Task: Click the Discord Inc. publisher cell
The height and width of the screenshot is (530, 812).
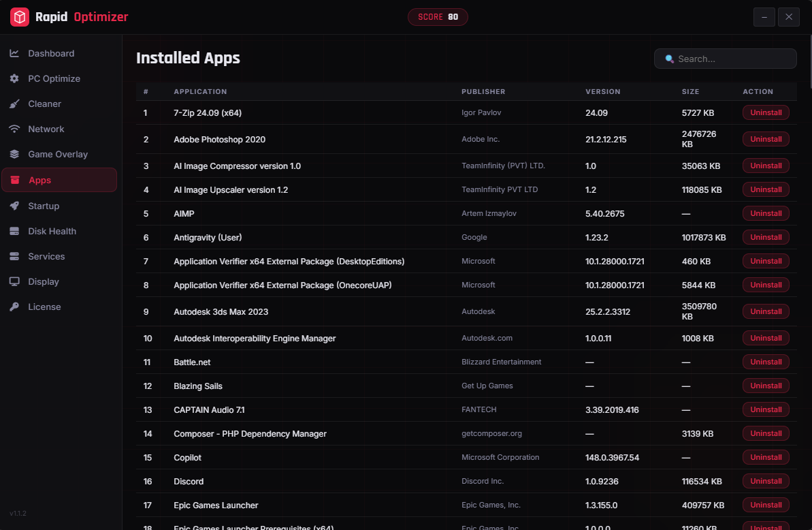Action: click(x=482, y=481)
